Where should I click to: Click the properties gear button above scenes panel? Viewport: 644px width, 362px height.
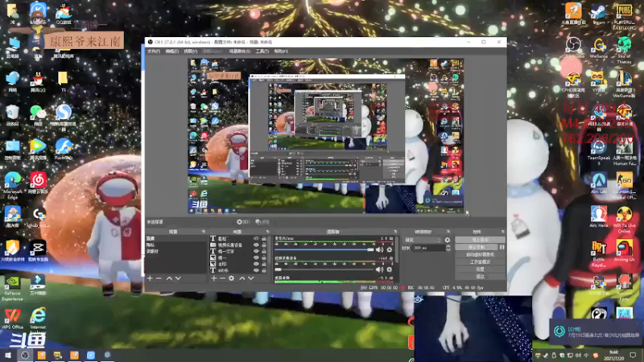[x=243, y=222]
